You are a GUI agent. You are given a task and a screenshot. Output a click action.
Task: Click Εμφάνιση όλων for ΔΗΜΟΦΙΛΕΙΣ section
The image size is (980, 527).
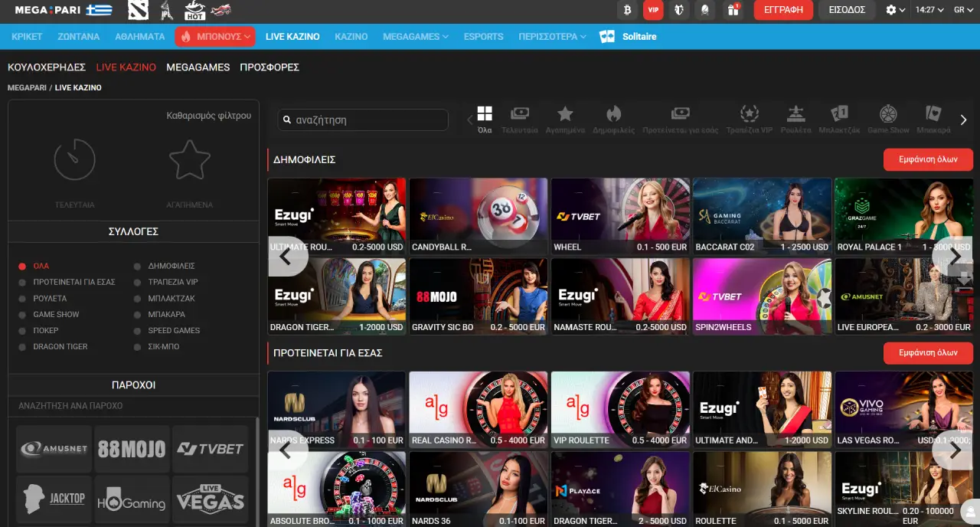pyautogui.click(x=928, y=160)
